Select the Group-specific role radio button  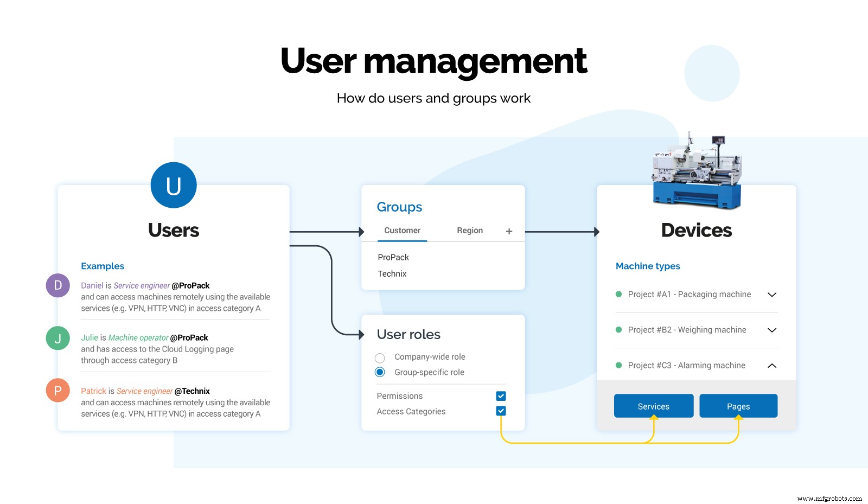[379, 372]
